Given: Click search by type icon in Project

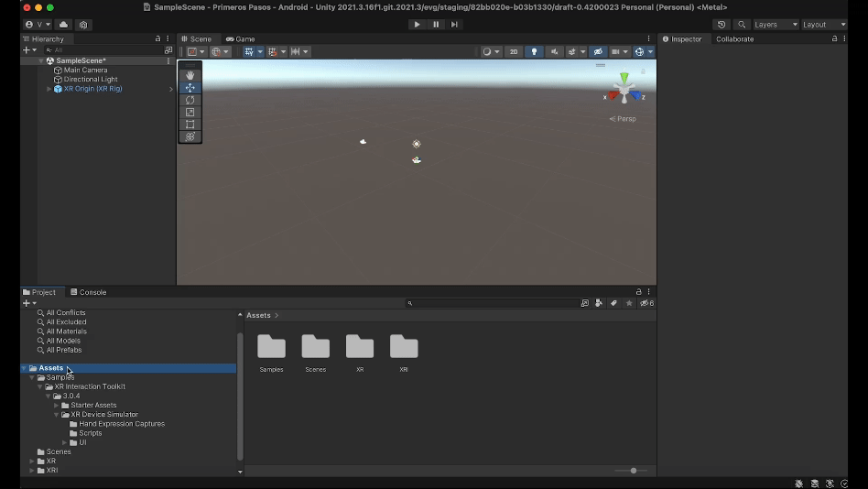Looking at the screenshot, I should point(599,303).
